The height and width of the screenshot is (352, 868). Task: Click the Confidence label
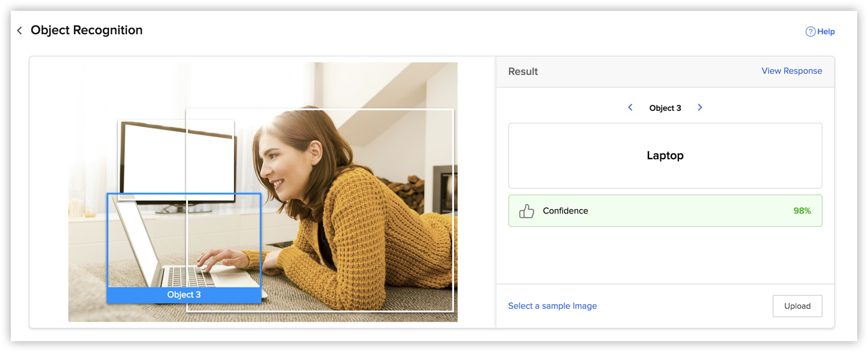[565, 211]
